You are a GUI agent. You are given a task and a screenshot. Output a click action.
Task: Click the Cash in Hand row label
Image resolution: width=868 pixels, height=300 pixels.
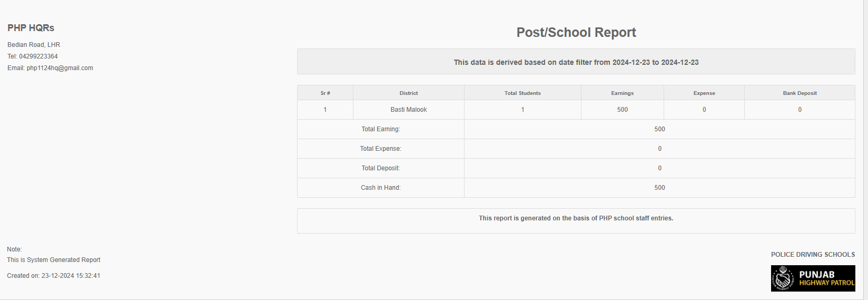381,188
